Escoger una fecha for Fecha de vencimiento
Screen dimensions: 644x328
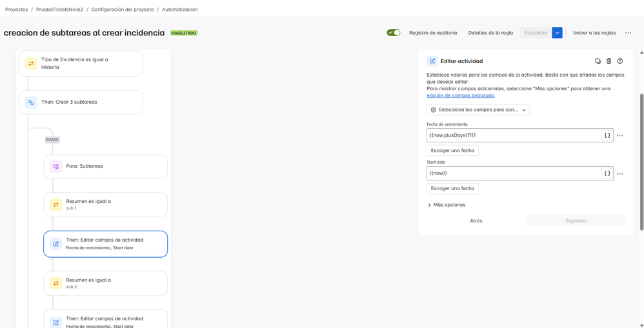[x=452, y=151]
